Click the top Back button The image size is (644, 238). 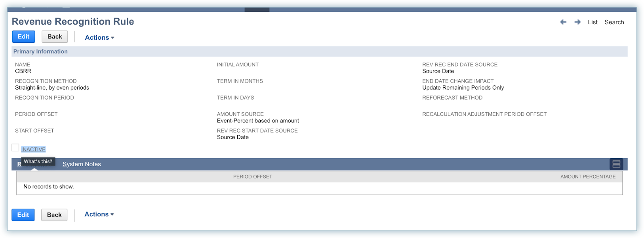tap(55, 36)
